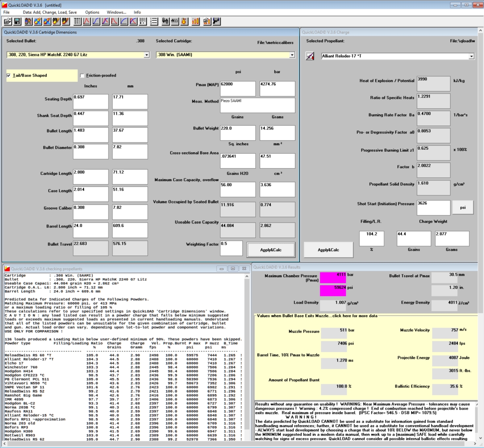Image resolution: width=484 pixels, height=448 pixels.
Task: Click the right binoculars search icon
Action: click(x=66, y=21)
